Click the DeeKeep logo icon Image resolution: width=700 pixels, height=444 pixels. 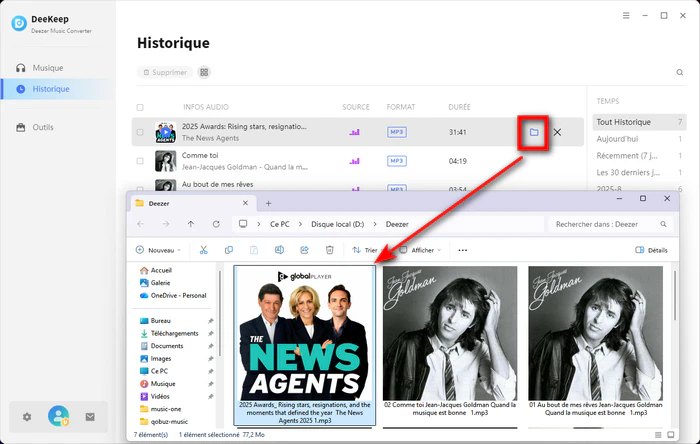tap(19, 24)
